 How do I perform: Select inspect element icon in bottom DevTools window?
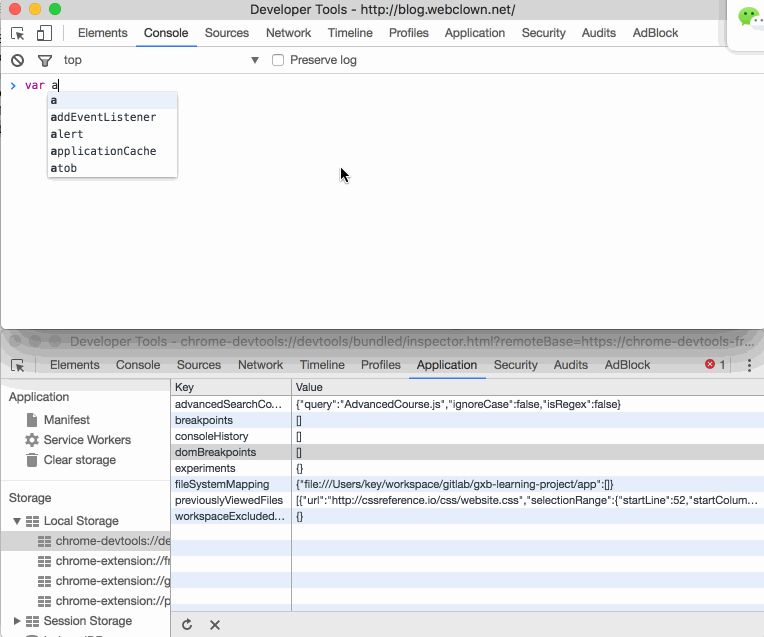(x=18, y=365)
